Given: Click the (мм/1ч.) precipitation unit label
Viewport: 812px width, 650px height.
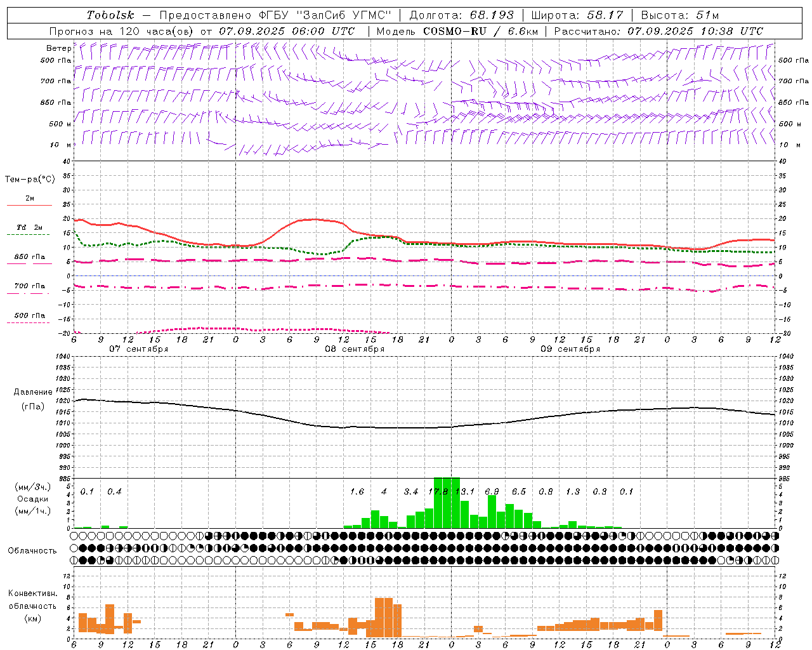Looking at the screenshot, I should click(32, 511).
